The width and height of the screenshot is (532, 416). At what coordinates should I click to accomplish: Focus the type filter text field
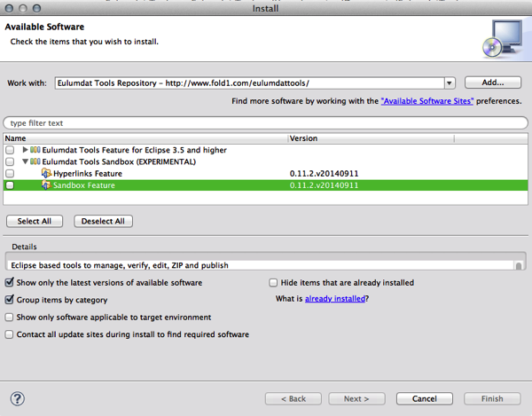tap(265, 122)
